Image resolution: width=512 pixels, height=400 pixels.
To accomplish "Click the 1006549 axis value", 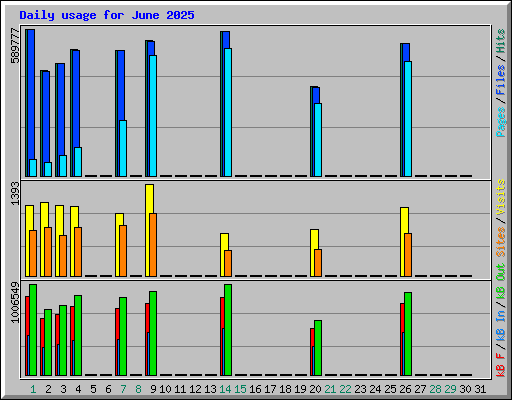I will (15, 302).
